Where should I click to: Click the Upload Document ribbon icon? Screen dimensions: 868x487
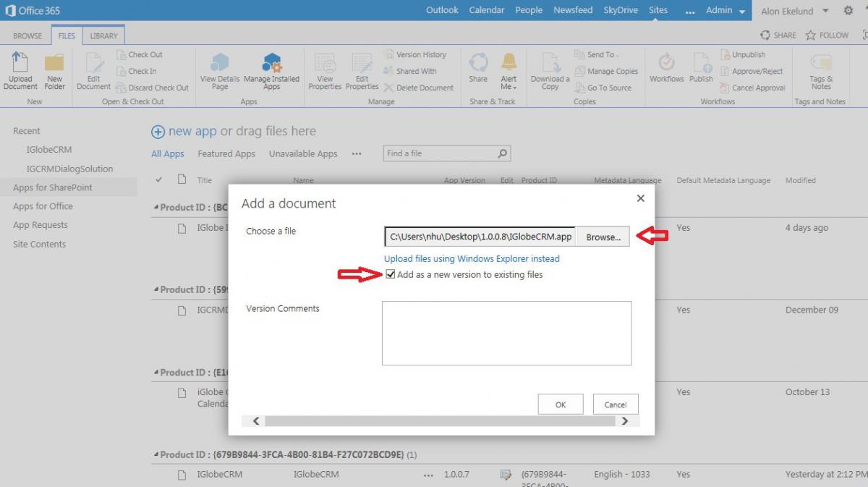20,71
